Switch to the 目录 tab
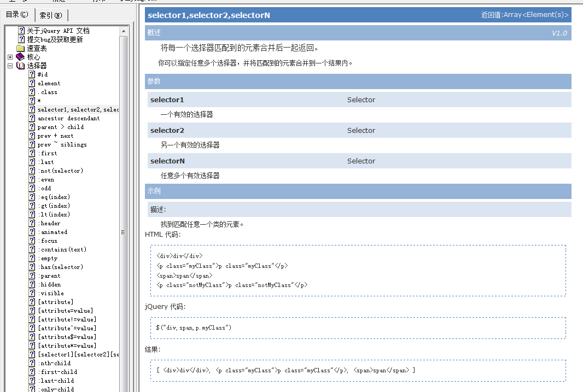Image resolution: width=583 pixels, height=392 pixels. [x=17, y=15]
